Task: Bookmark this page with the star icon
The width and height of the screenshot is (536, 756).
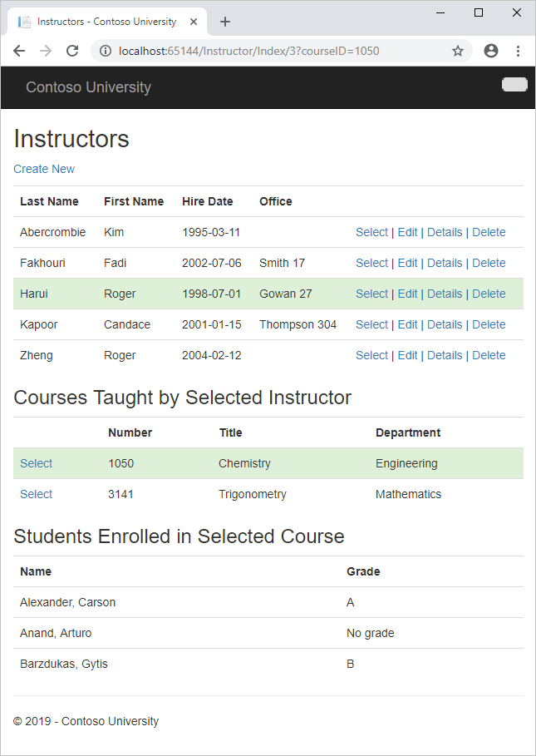Action: (458, 51)
